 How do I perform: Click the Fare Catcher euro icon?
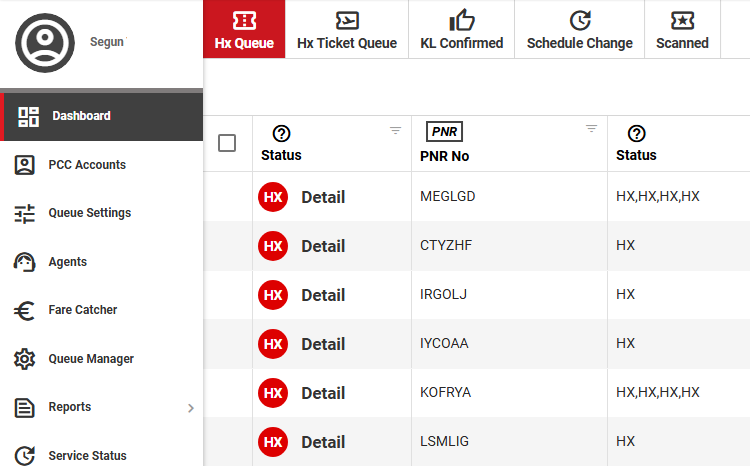point(24,311)
